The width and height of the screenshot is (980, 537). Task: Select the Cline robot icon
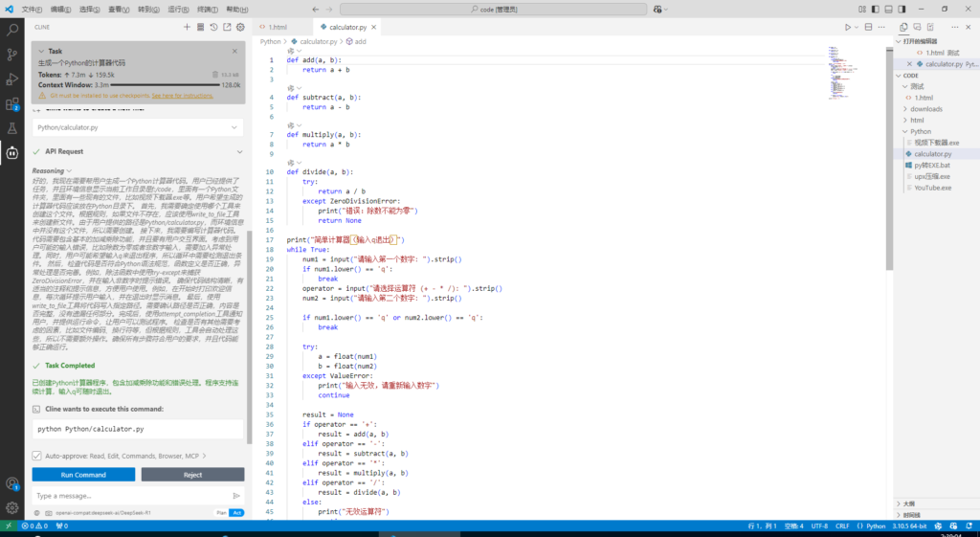[x=11, y=152]
